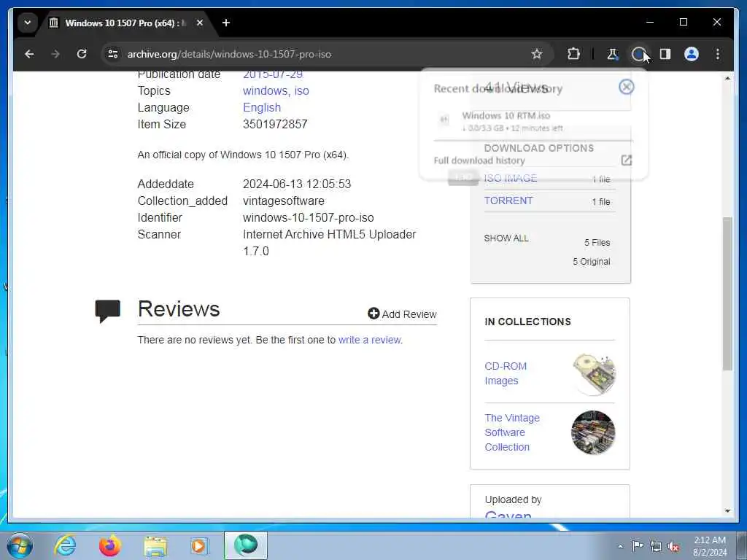Click the active browser taskbar icon
747x560 pixels.
[x=246, y=545]
